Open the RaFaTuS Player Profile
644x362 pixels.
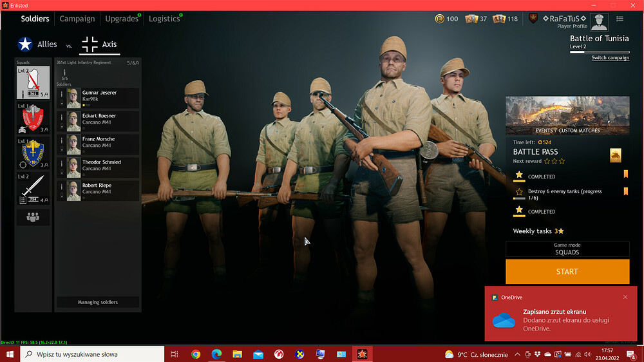click(565, 21)
